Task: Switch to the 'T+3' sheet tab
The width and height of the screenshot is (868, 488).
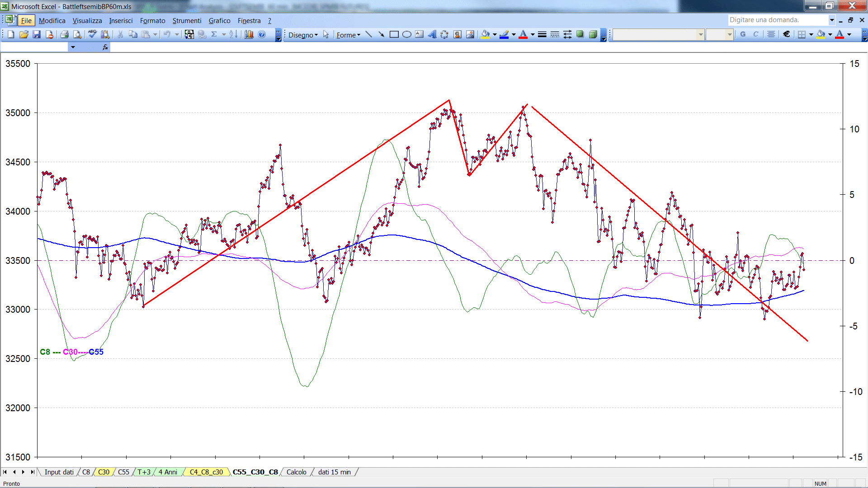Action: [x=144, y=472]
